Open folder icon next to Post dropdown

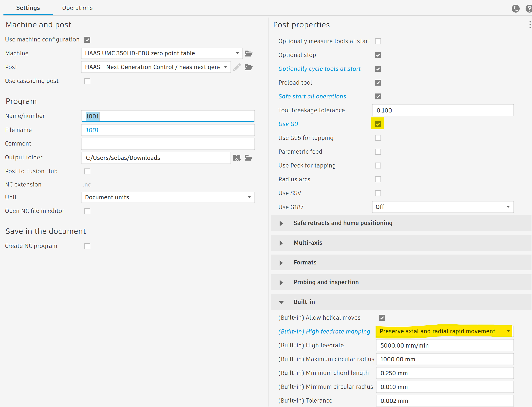pos(248,67)
